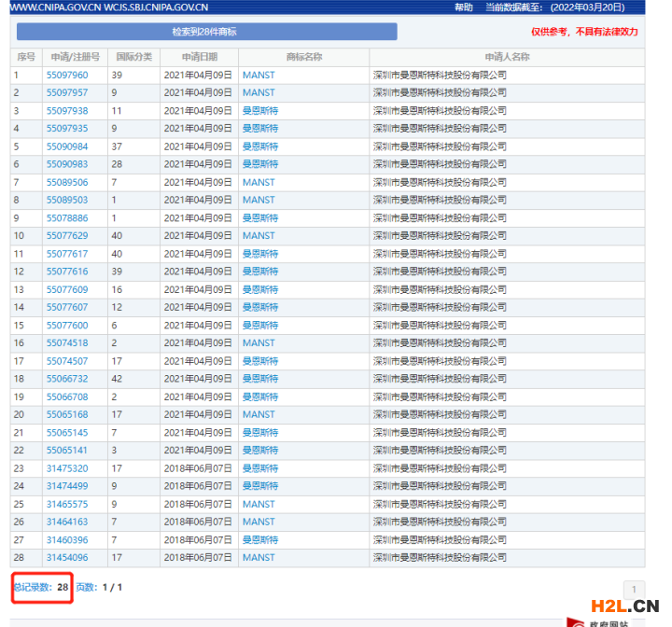Open registration number 55066732

[x=67, y=379]
